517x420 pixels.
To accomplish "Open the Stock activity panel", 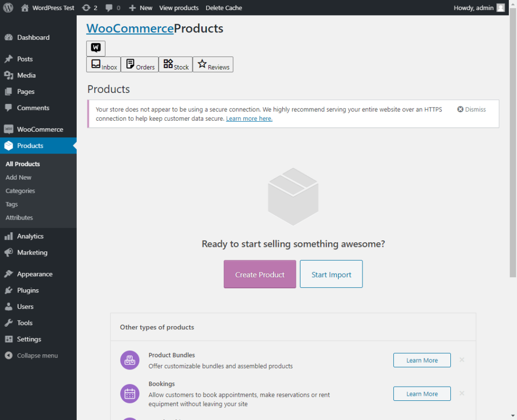I will (176, 64).
